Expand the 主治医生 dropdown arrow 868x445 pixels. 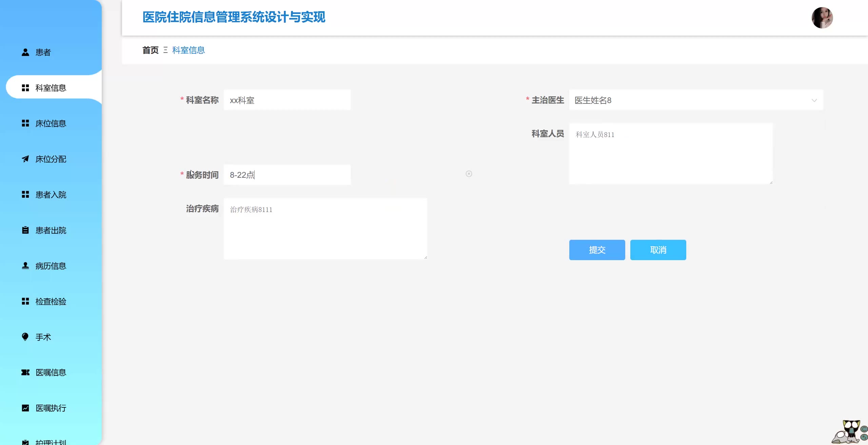click(814, 100)
